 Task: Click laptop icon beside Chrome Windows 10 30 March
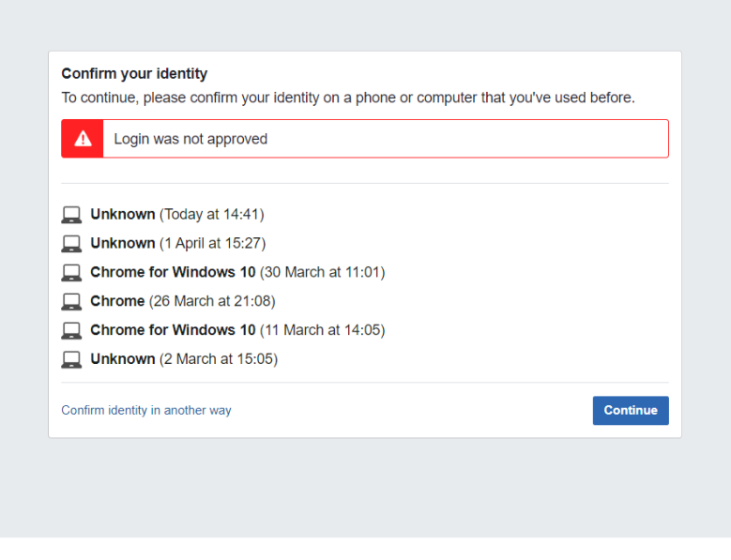71,273
